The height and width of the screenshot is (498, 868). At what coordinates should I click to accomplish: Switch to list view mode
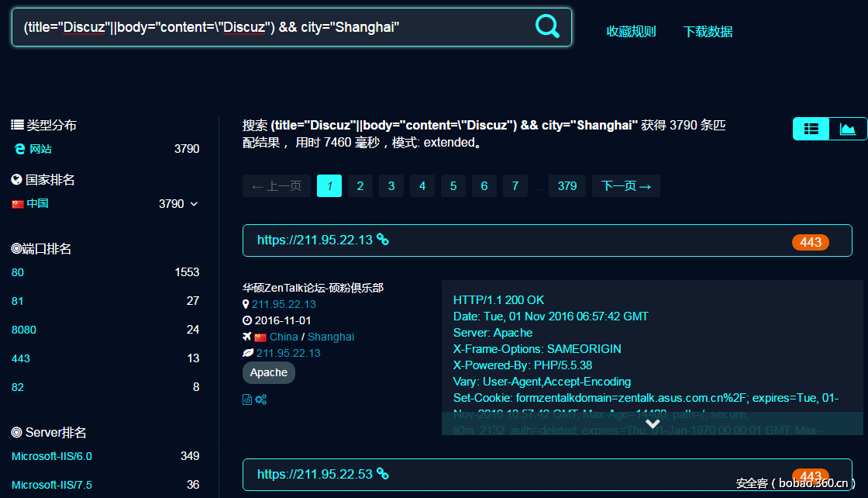tap(811, 129)
